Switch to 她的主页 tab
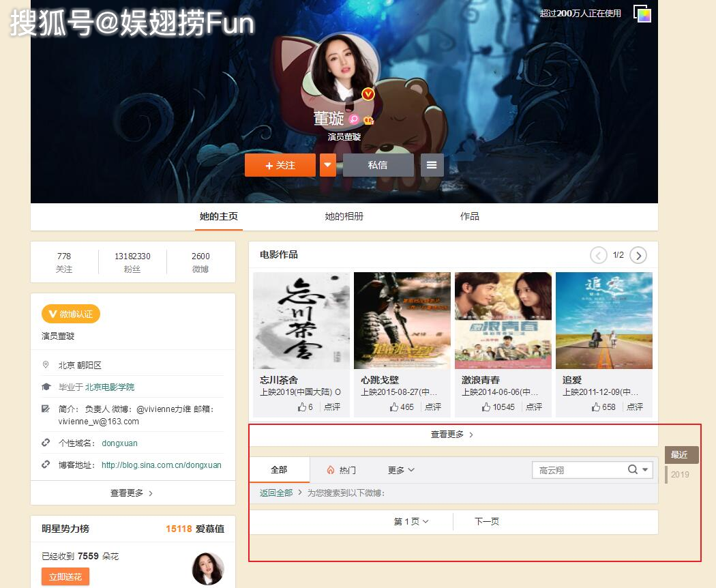The height and width of the screenshot is (588, 716). click(x=219, y=216)
